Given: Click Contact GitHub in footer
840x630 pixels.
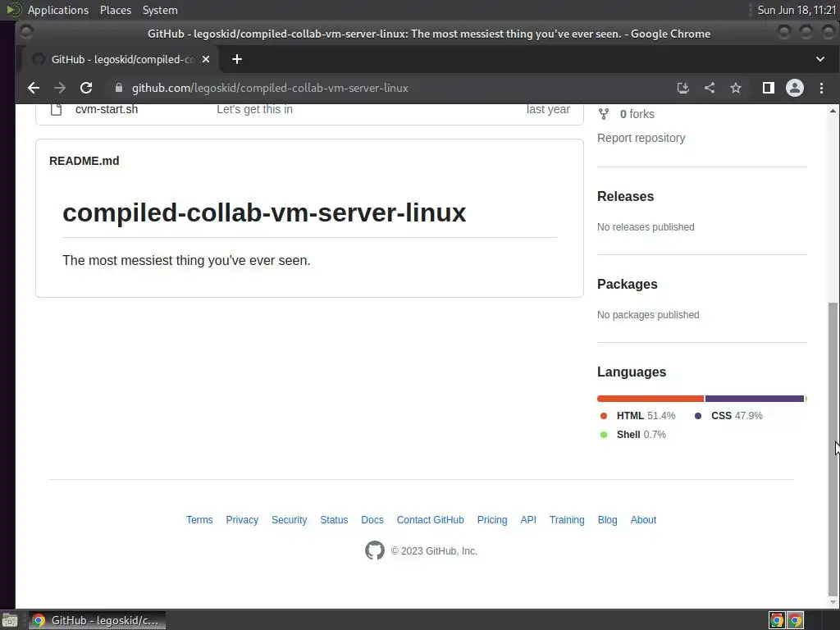Looking at the screenshot, I should (x=430, y=519).
